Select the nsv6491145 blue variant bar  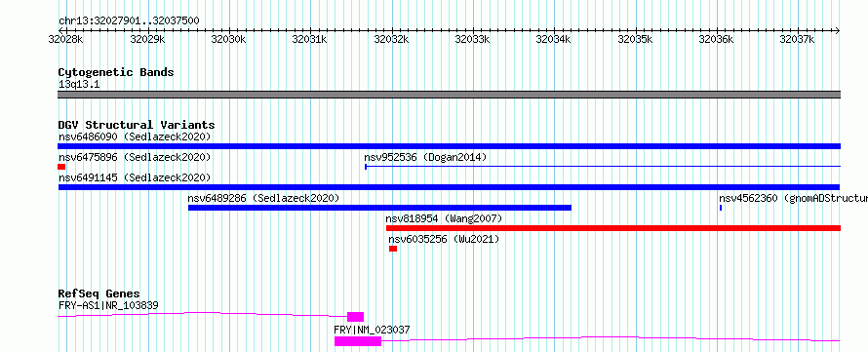point(449,187)
